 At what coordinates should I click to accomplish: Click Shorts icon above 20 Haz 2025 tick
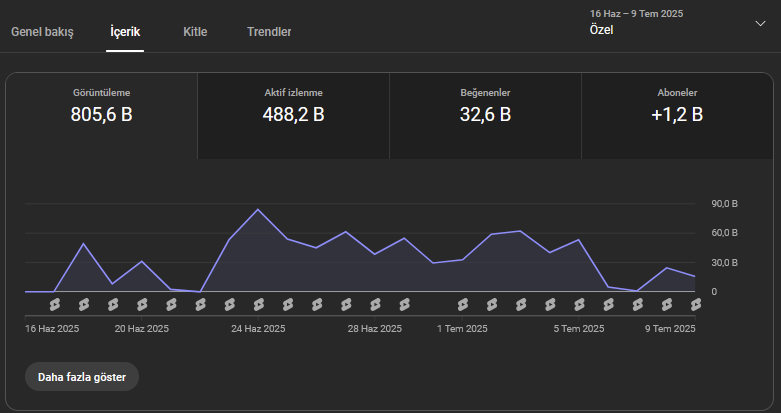tap(142, 304)
